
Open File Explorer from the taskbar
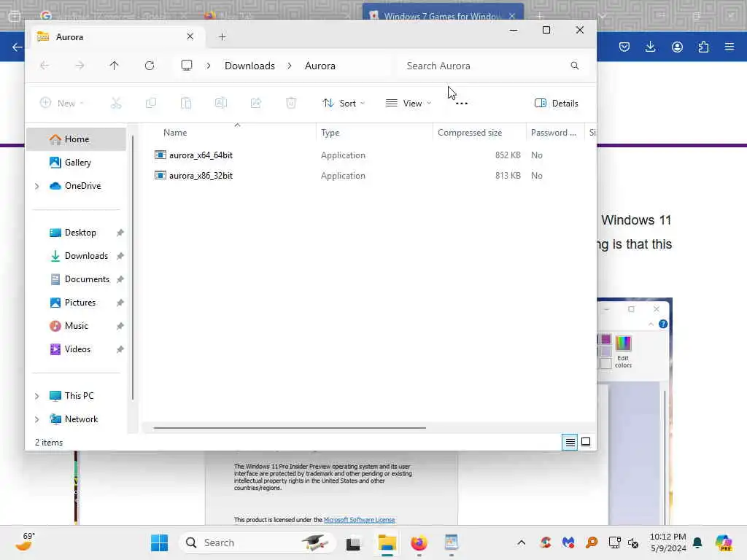tap(387, 542)
